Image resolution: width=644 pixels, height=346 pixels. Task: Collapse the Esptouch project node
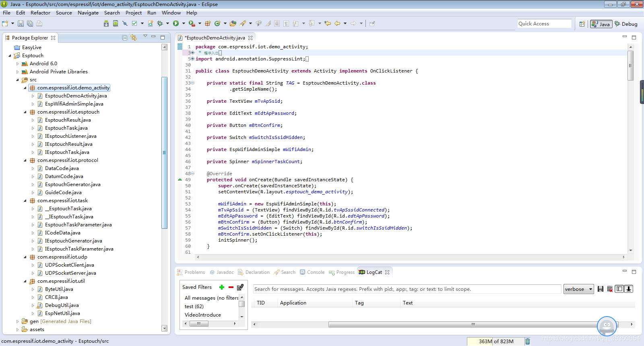10,56
